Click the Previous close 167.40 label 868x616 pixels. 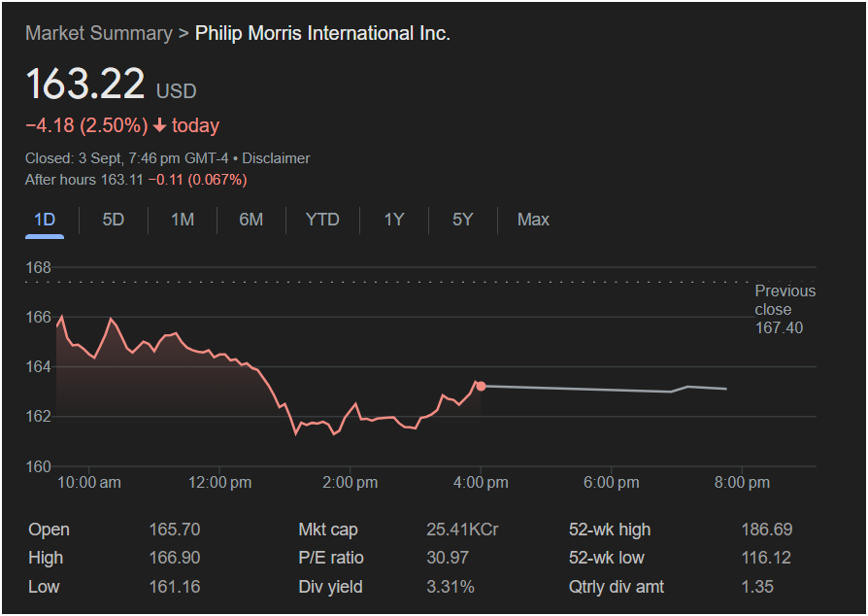coord(785,309)
